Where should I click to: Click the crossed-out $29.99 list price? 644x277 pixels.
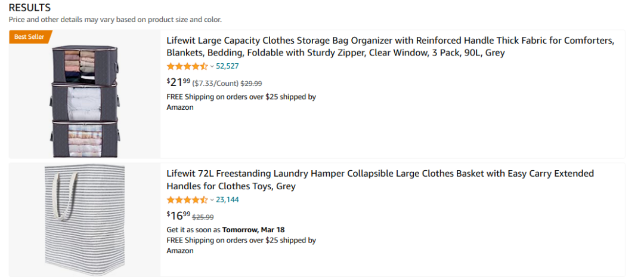tap(252, 84)
